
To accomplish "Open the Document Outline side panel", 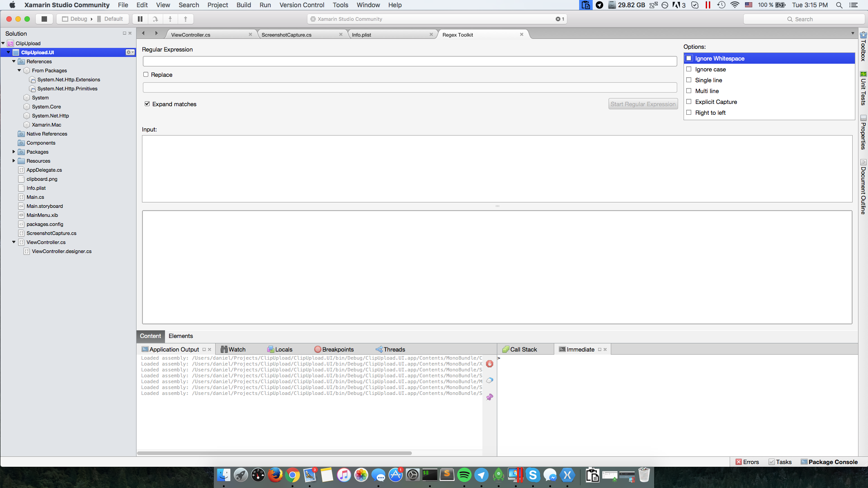I will click(x=863, y=187).
